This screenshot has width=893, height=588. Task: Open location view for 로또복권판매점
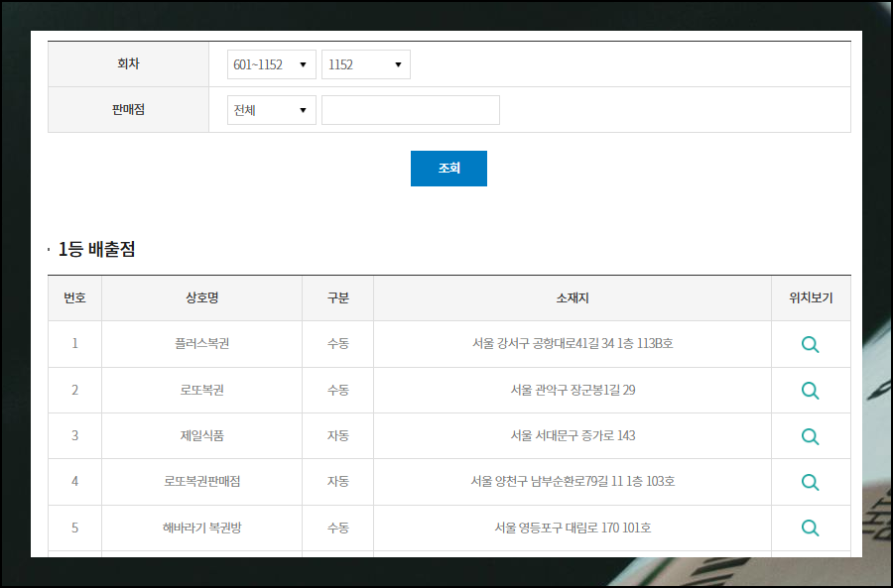tap(810, 482)
